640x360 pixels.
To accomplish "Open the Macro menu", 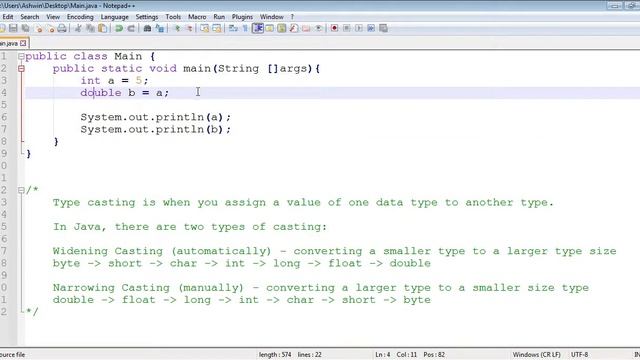I will [197, 17].
